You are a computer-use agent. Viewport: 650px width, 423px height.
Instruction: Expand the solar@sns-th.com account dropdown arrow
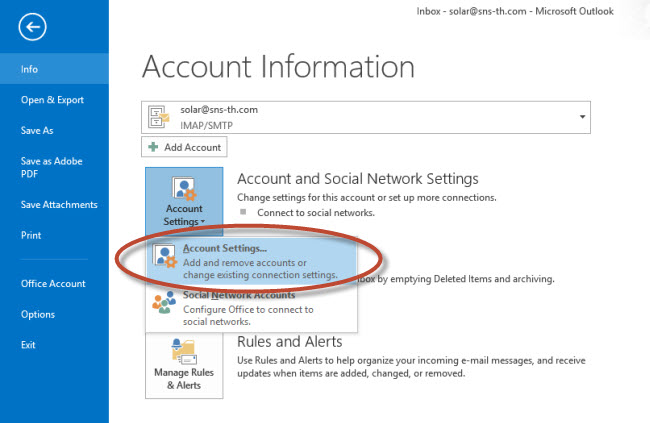582,117
